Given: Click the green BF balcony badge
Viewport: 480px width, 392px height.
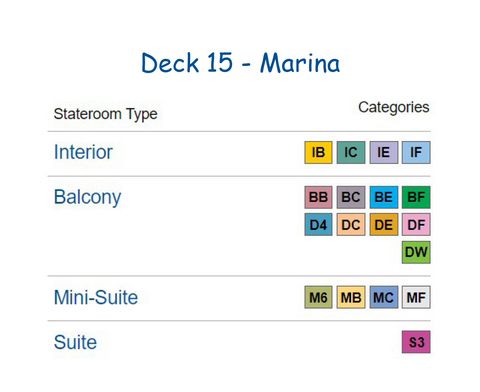Looking at the screenshot, I should click(x=416, y=197).
